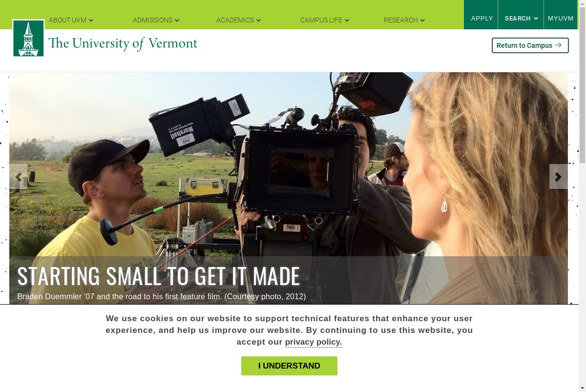Accept cookies with I Understand button
The height and width of the screenshot is (392, 586).
tap(289, 366)
